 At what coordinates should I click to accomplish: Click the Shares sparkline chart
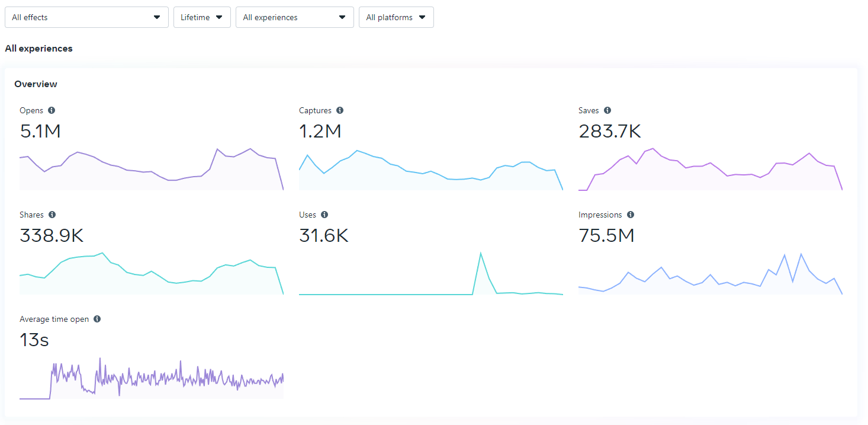pyautogui.click(x=152, y=273)
